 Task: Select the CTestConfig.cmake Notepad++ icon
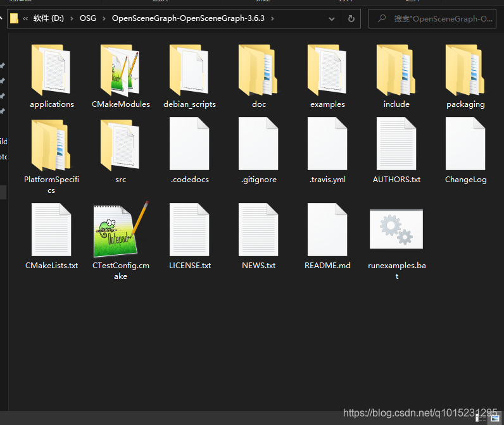click(121, 229)
